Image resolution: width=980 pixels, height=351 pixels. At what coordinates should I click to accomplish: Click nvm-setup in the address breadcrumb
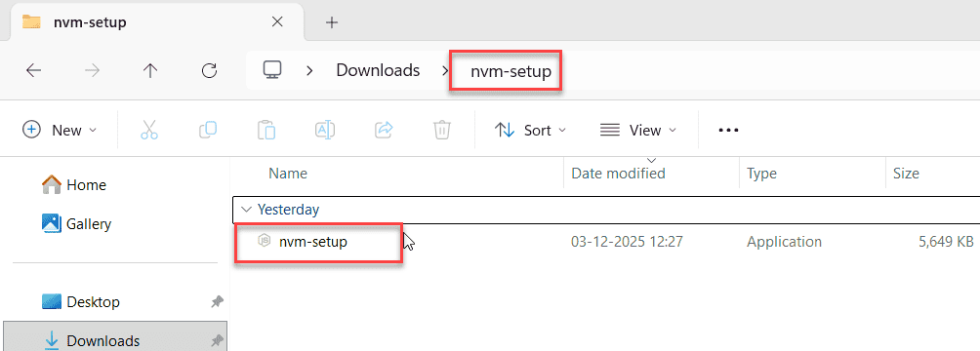pos(510,71)
